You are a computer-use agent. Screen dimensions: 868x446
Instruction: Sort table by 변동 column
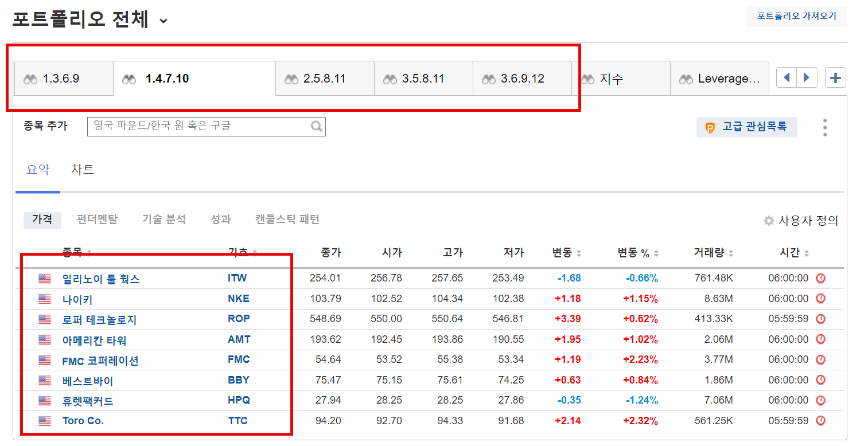point(566,253)
